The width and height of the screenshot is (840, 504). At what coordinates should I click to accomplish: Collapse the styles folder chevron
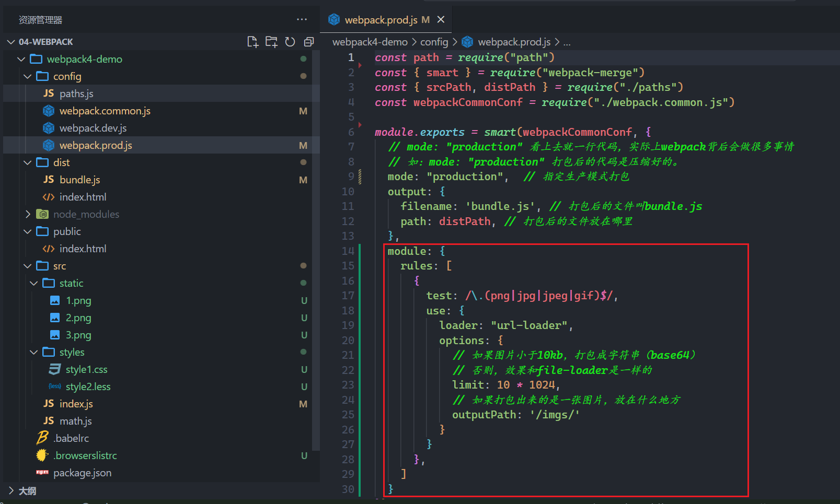pos(34,352)
